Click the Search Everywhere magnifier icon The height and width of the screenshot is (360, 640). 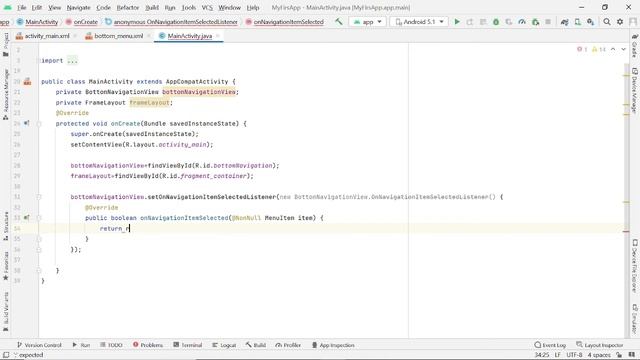tap(607, 22)
